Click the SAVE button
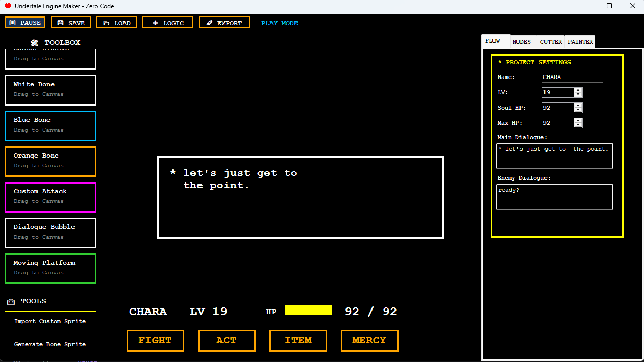Image resolution: width=644 pixels, height=362 pixels. coord(71,22)
